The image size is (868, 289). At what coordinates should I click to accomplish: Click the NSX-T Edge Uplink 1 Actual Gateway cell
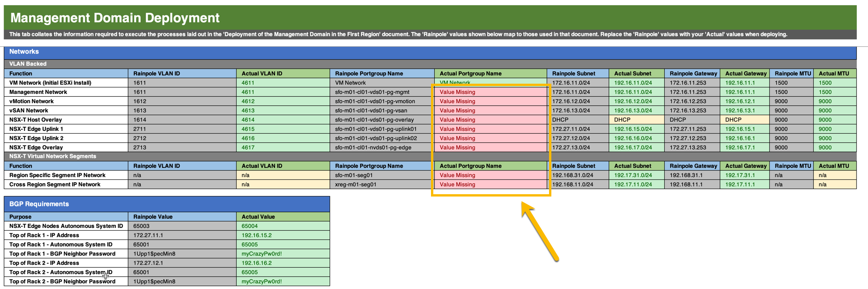pyautogui.click(x=744, y=129)
